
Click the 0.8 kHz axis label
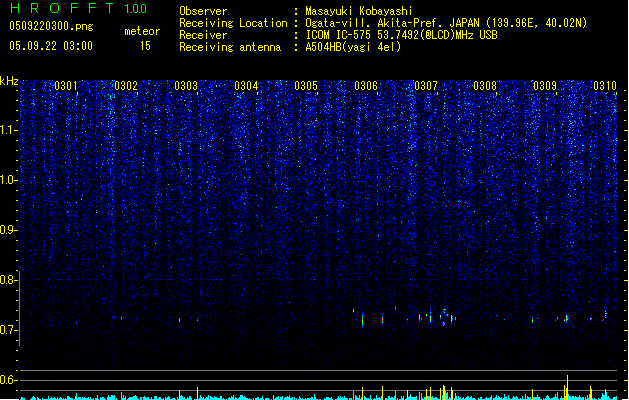point(8,280)
